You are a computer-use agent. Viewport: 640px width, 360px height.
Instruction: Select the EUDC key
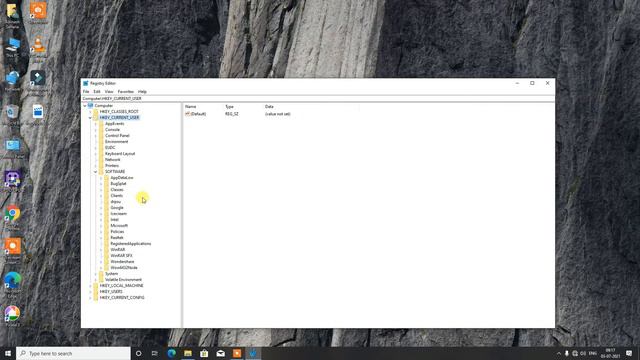(x=110, y=147)
